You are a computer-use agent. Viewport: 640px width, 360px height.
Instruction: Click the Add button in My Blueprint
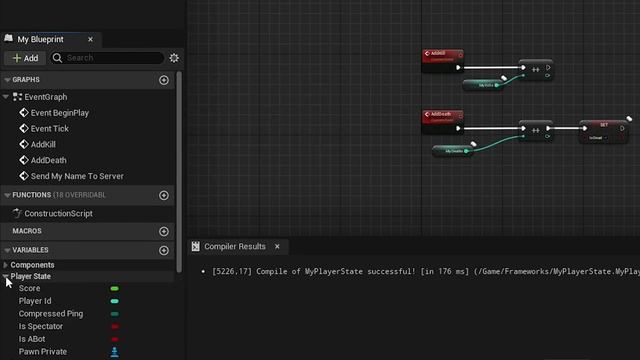(25, 58)
